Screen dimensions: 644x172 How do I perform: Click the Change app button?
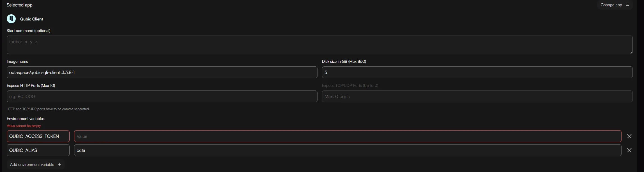click(x=615, y=5)
